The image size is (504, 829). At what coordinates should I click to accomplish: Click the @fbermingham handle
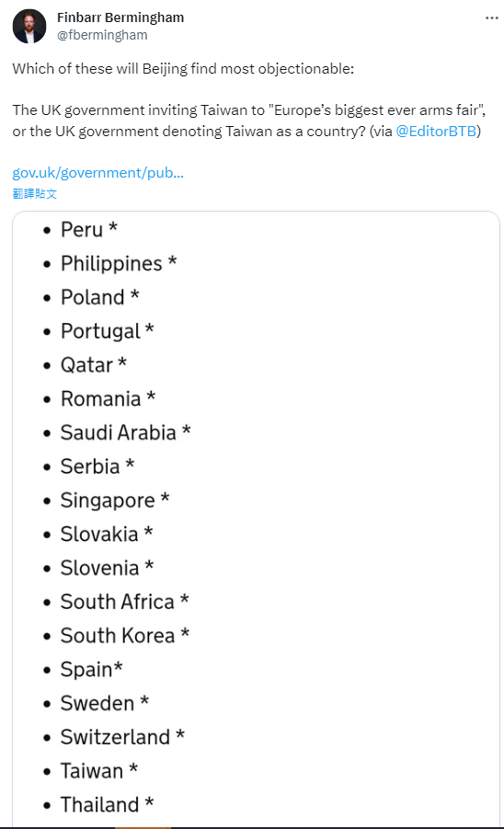click(x=102, y=35)
